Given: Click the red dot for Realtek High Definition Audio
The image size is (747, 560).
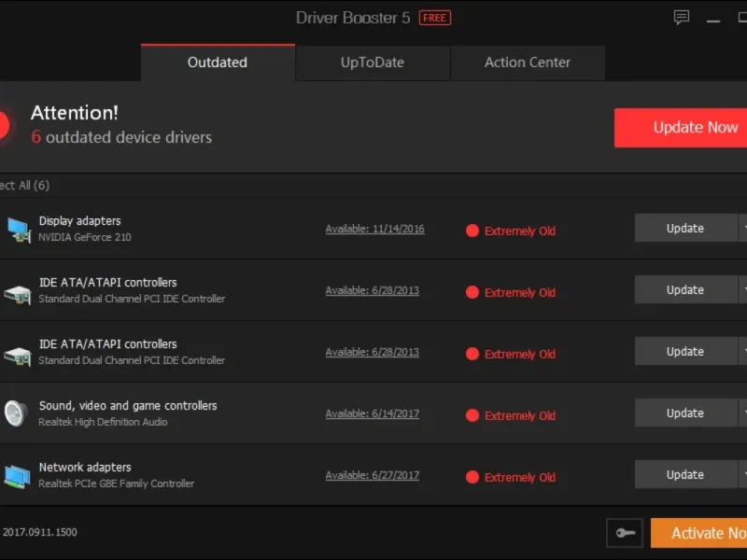Looking at the screenshot, I should point(472,415).
